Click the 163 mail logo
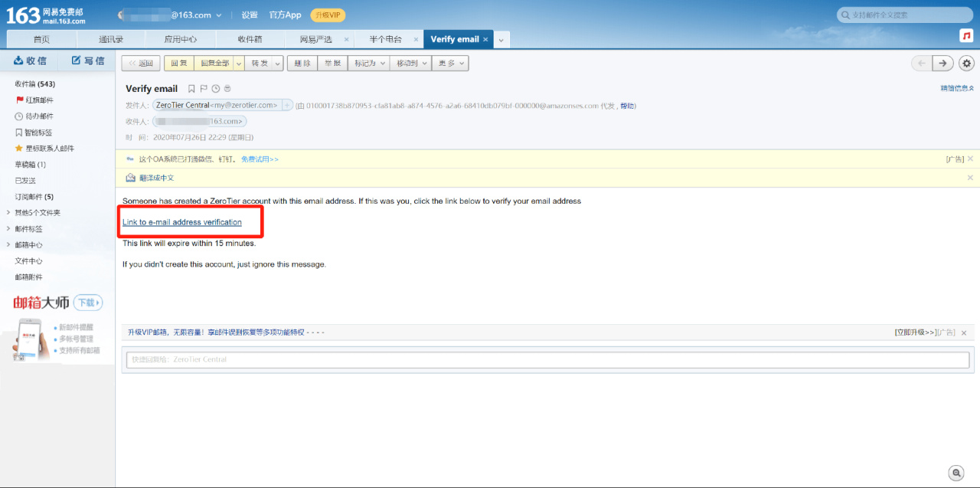Viewport: 980px width, 488px height. coord(46,15)
